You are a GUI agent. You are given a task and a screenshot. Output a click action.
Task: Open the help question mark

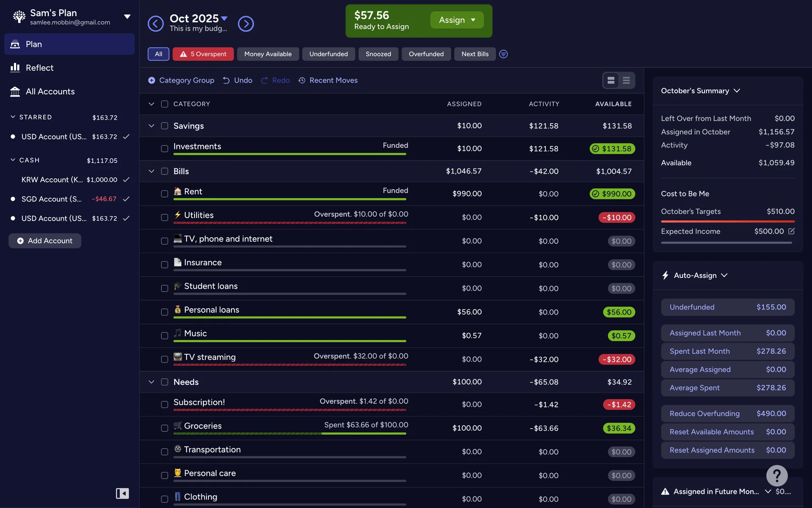tap(776, 476)
